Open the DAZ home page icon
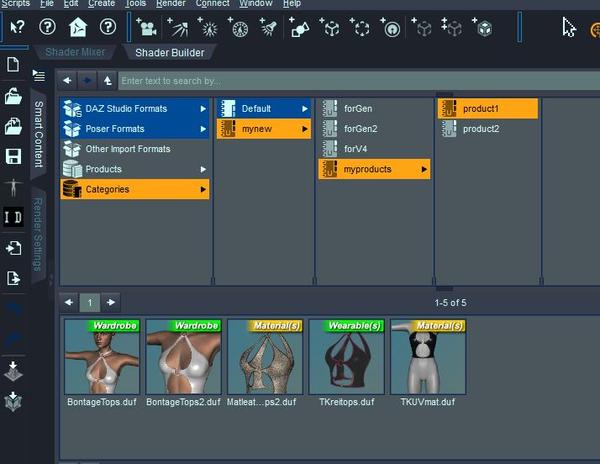Screen dimensions: 600x464 pos(78,27)
